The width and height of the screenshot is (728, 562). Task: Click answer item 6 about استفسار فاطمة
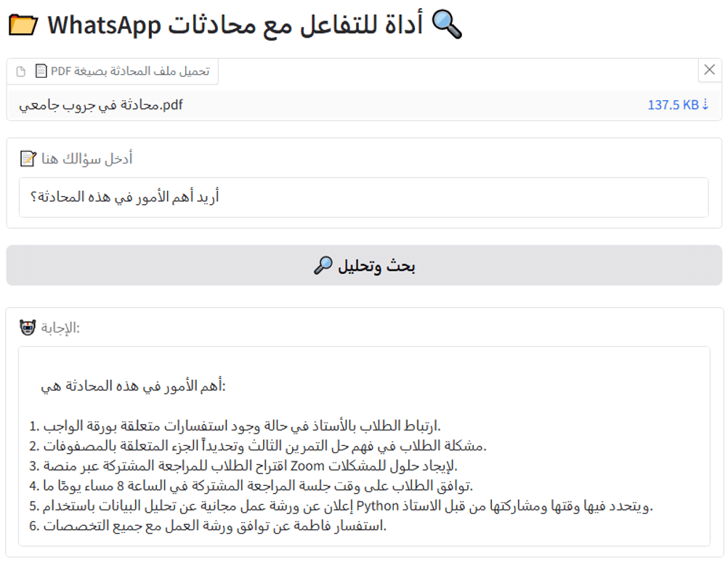tap(212, 525)
